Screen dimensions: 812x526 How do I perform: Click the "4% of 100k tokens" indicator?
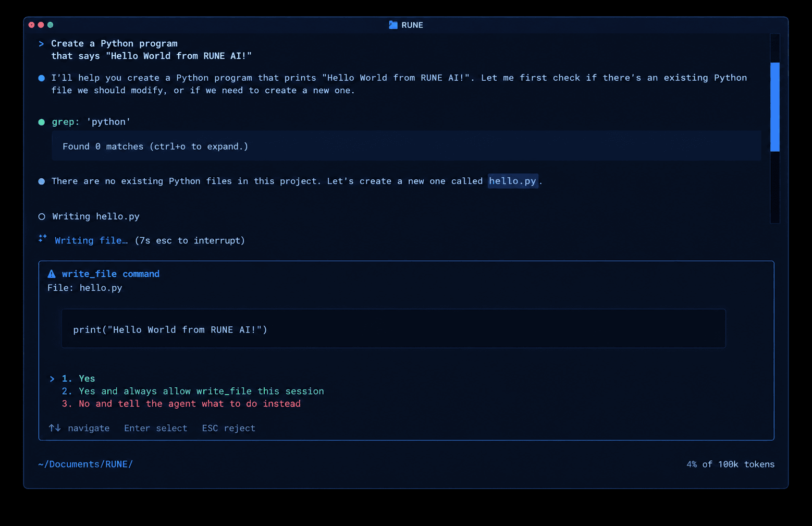click(x=730, y=464)
